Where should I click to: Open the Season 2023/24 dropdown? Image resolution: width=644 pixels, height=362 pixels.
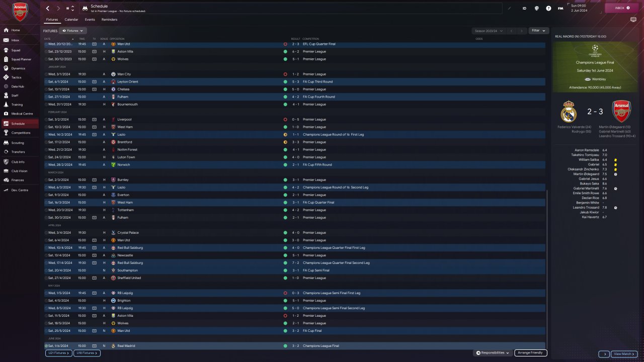click(x=489, y=31)
